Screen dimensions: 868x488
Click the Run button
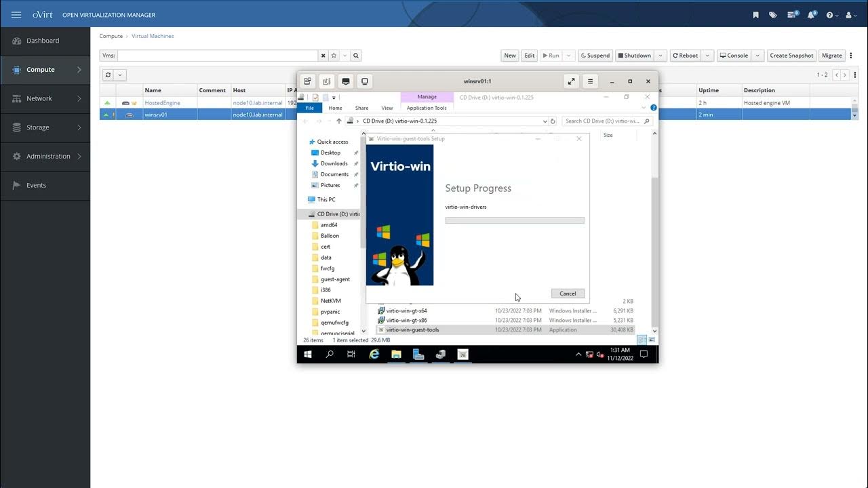(x=551, y=56)
